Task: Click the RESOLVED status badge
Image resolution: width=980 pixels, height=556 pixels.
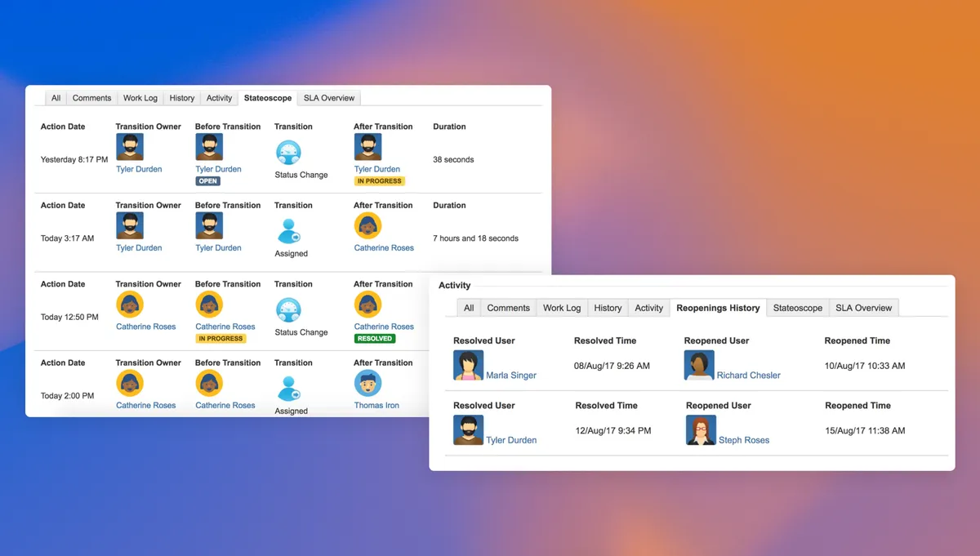Action: [375, 338]
